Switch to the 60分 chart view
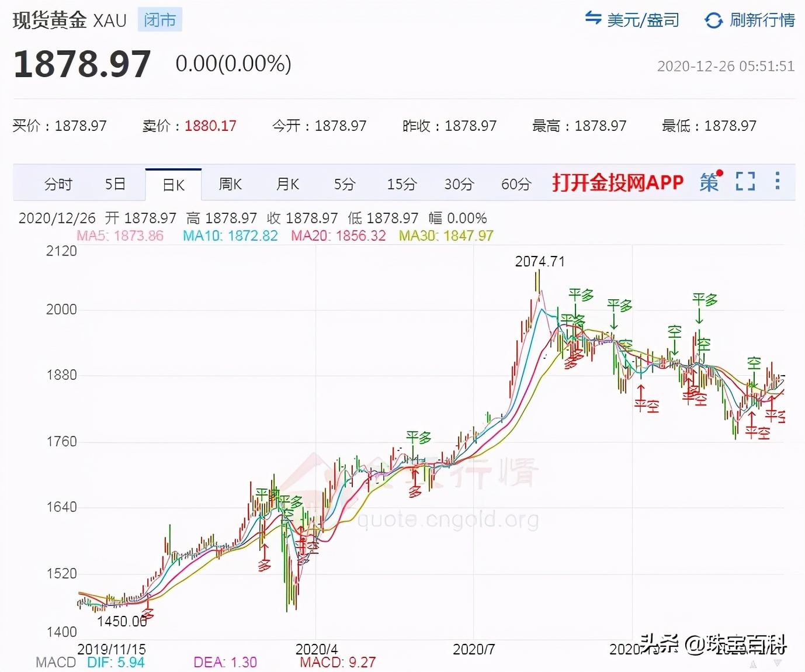Image resolution: width=805 pixels, height=672 pixels. 516,183
